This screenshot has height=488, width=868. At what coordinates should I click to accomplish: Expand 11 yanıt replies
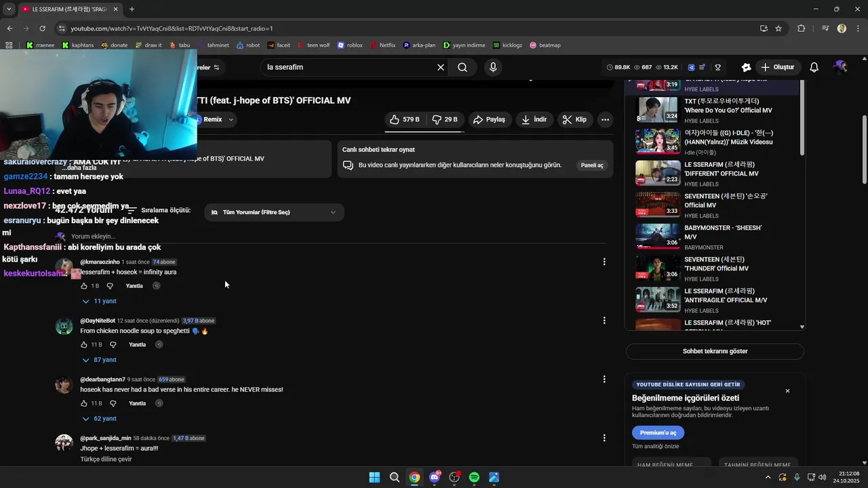coord(100,301)
